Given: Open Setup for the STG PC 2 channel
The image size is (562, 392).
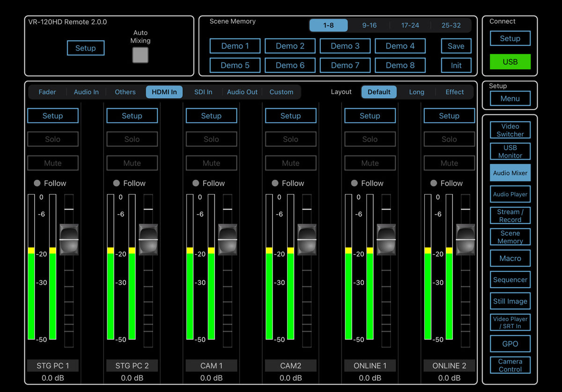Looking at the screenshot, I should (x=132, y=116).
